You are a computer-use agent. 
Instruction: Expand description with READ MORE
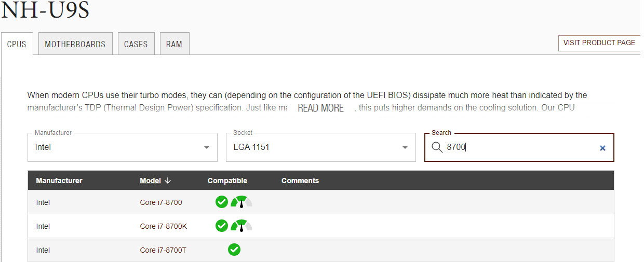[x=320, y=108]
